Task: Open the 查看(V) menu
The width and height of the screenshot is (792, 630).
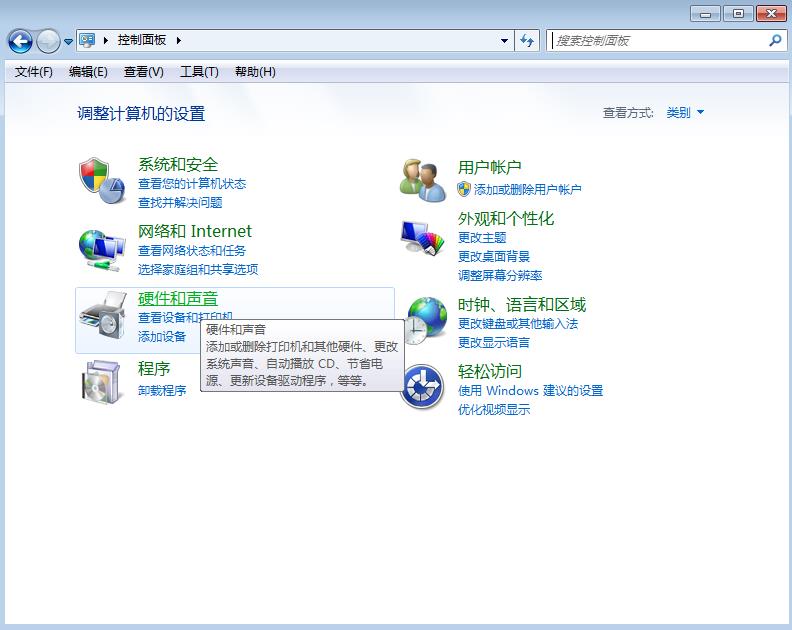Action: pyautogui.click(x=143, y=72)
